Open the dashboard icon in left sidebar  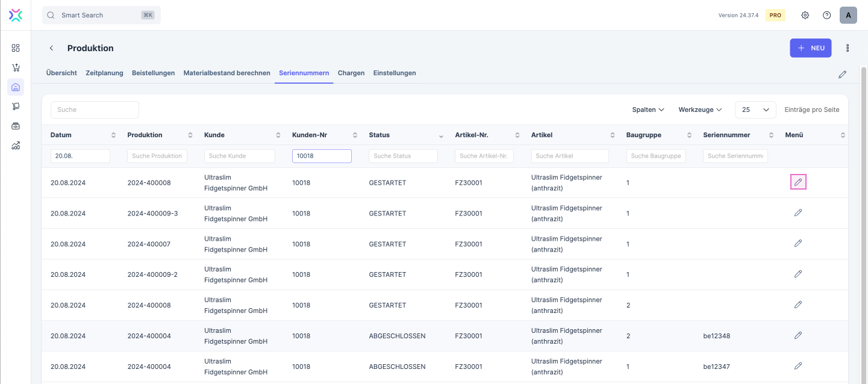16,48
